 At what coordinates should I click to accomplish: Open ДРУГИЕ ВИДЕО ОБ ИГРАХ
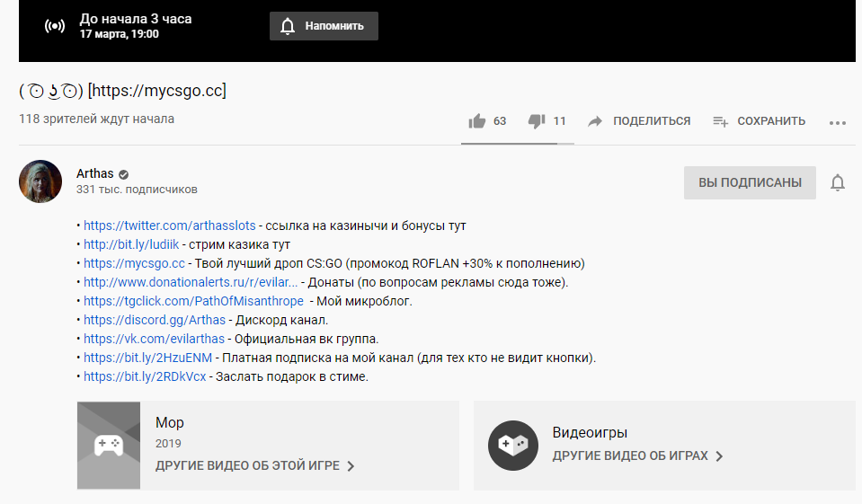point(630,455)
